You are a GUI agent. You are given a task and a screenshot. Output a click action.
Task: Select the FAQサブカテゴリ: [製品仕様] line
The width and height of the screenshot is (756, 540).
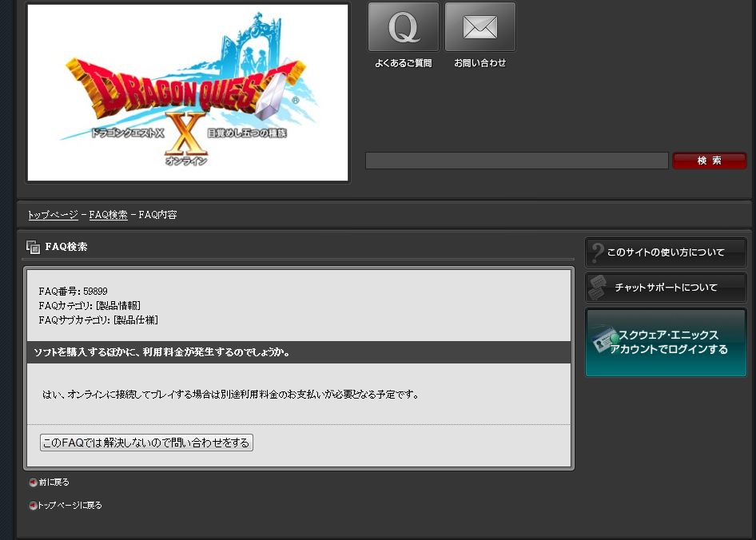click(x=98, y=320)
